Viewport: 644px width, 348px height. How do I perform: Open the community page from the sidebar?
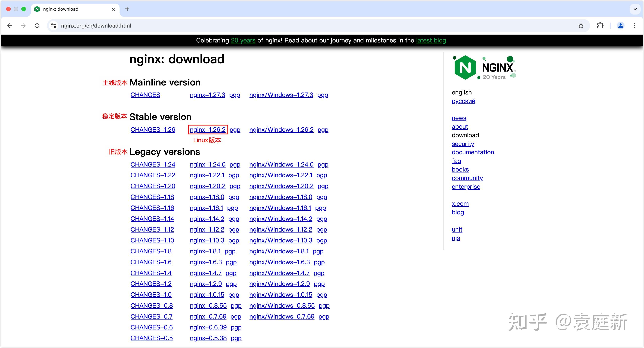(467, 178)
